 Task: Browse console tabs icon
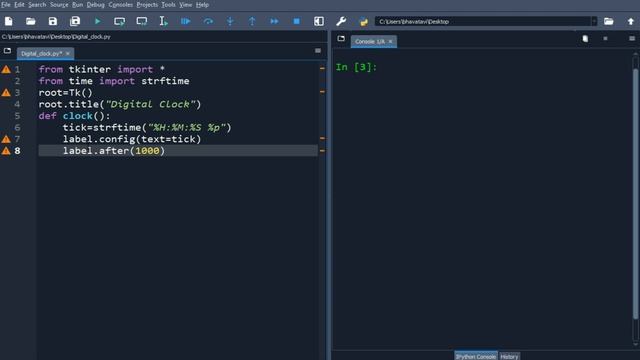(x=341, y=38)
